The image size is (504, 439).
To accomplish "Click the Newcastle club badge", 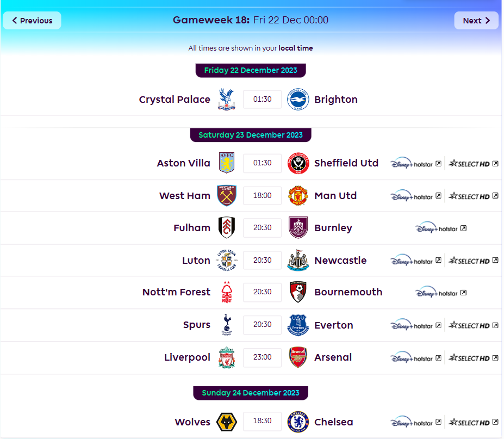I will pos(298,260).
